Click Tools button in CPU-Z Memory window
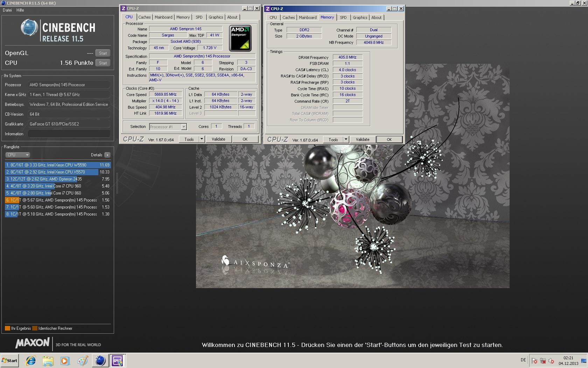 [333, 139]
